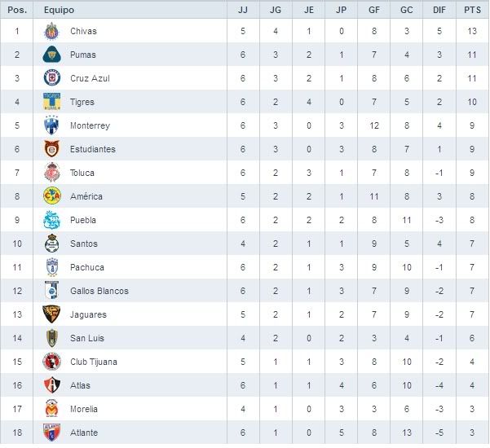490x448 pixels.
Task: Select the Pachuca team name
Action: click(87, 267)
